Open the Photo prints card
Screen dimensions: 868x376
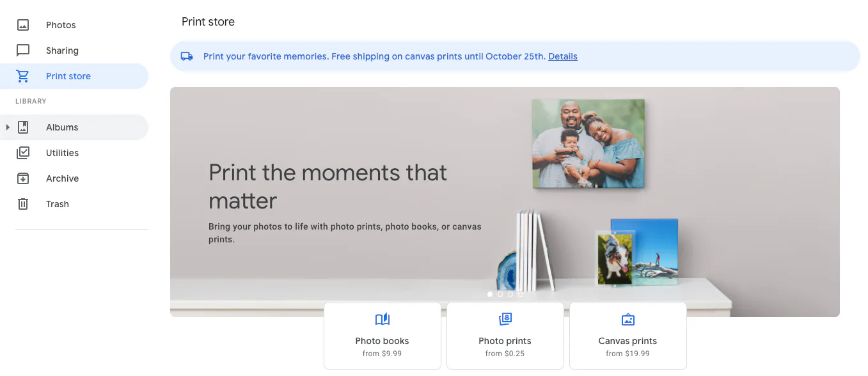(505, 336)
